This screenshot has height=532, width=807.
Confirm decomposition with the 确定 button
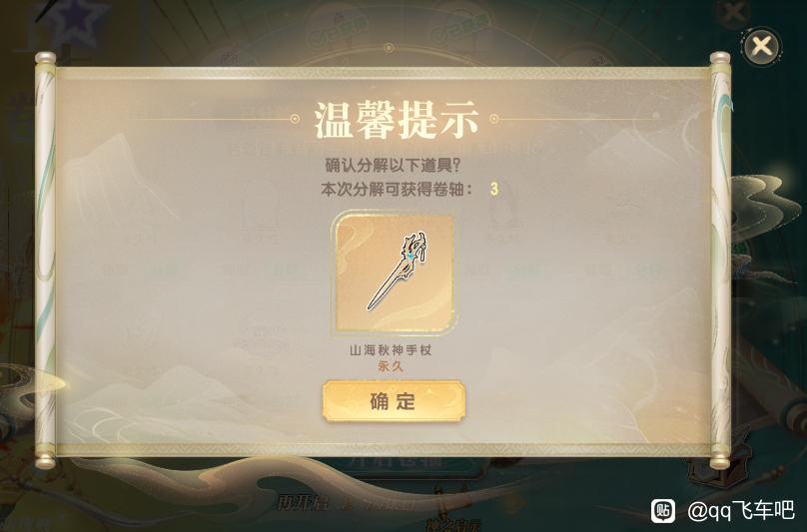[x=394, y=401]
